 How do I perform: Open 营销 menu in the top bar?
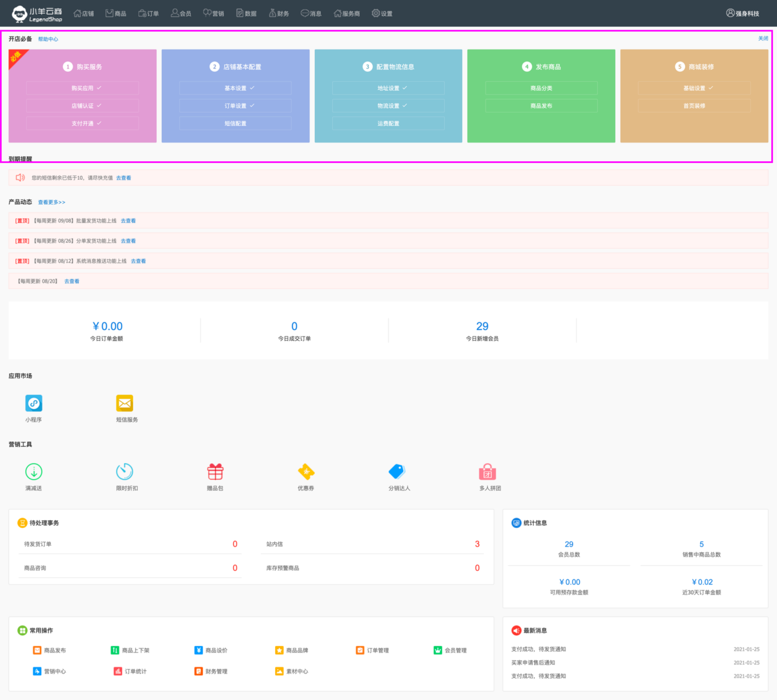point(214,14)
